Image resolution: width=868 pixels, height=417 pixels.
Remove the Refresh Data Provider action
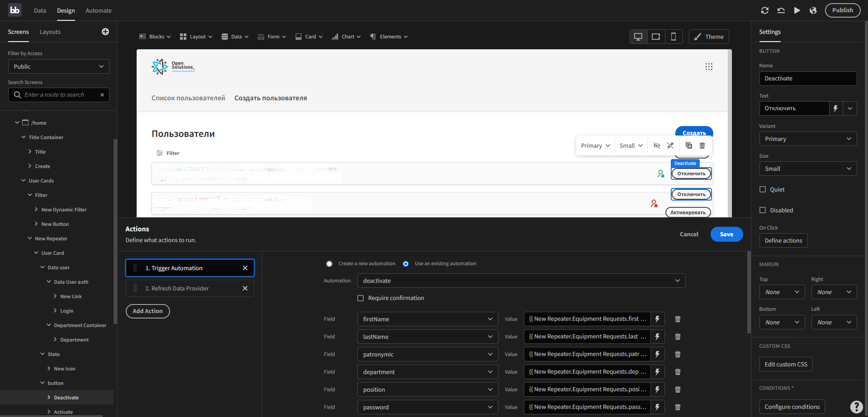[x=245, y=288]
